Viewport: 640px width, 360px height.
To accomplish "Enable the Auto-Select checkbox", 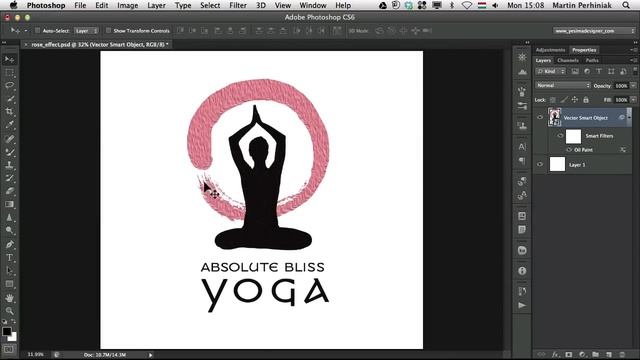I will click(x=37, y=31).
